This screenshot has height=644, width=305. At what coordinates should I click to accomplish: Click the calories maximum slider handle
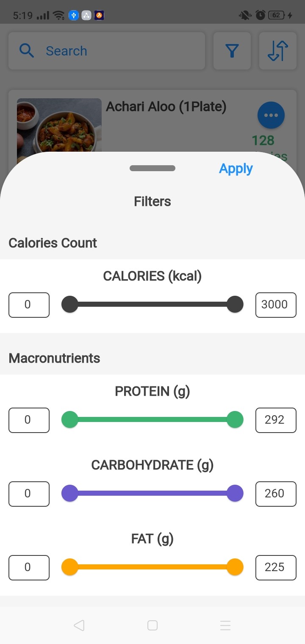[235, 304]
